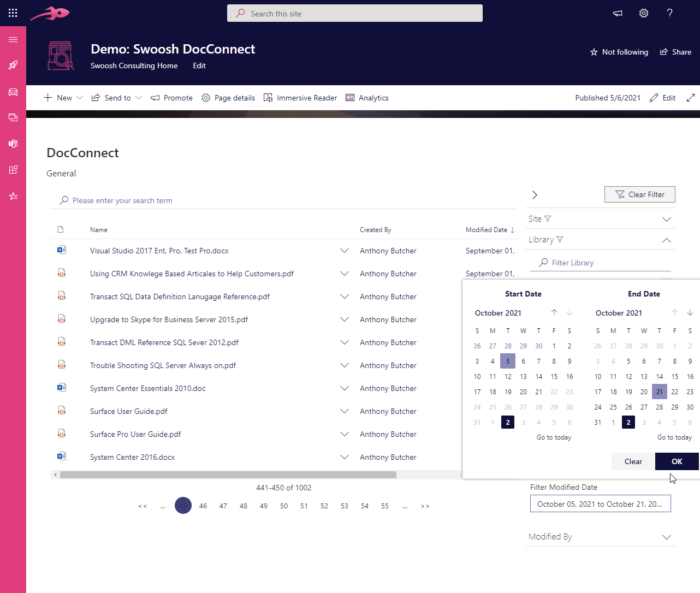This screenshot has height=593, width=700.
Task: Click OK in the date picker
Action: 677,461
